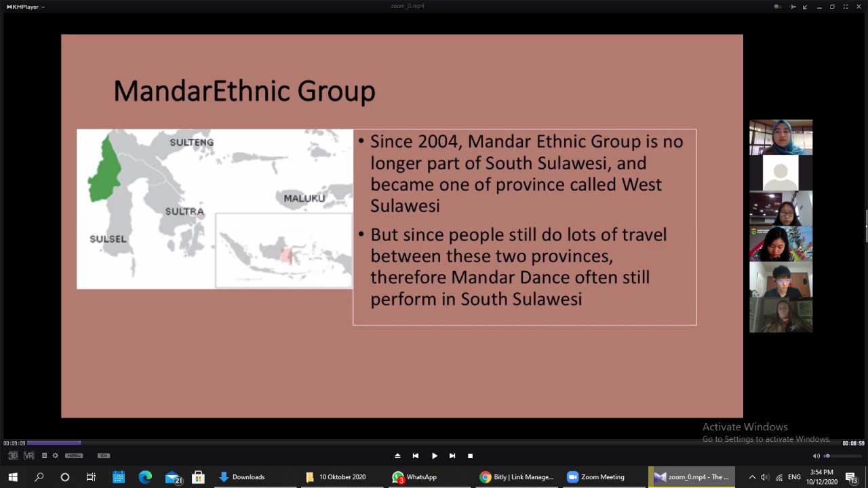Toggle 3D mode
This screenshot has width=868, height=488.
[x=13, y=455]
